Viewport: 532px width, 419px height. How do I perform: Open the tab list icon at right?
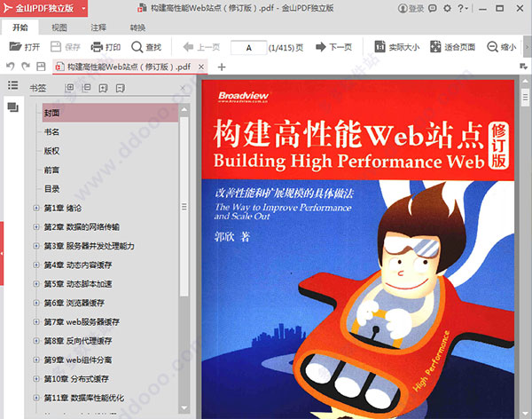pos(523,67)
